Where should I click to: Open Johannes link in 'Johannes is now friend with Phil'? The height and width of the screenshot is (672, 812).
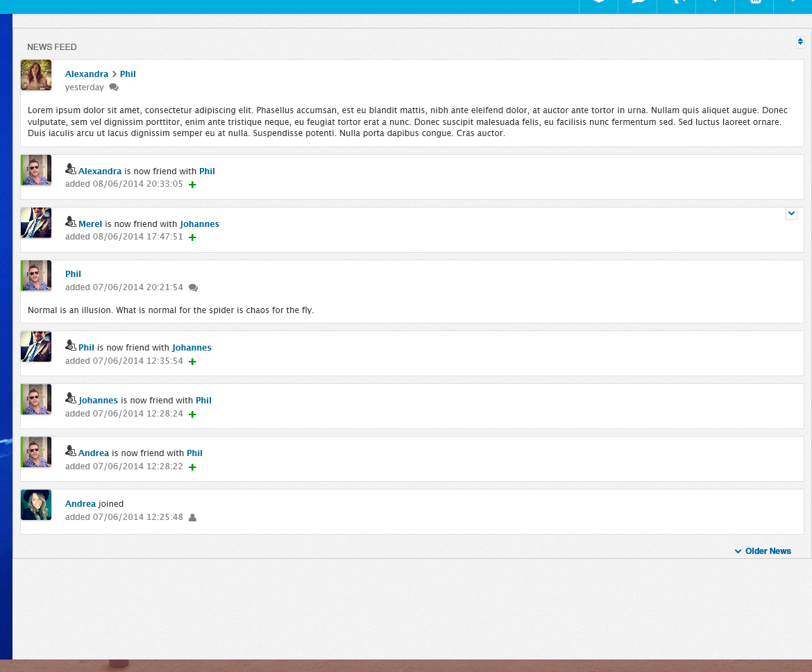[x=99, y=401]
